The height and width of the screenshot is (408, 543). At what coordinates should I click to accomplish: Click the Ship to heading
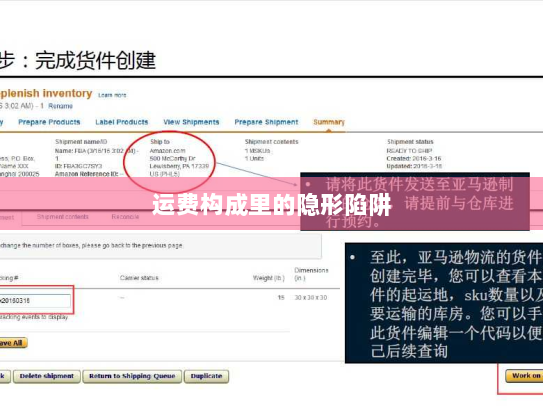click(x=160, y=142)
